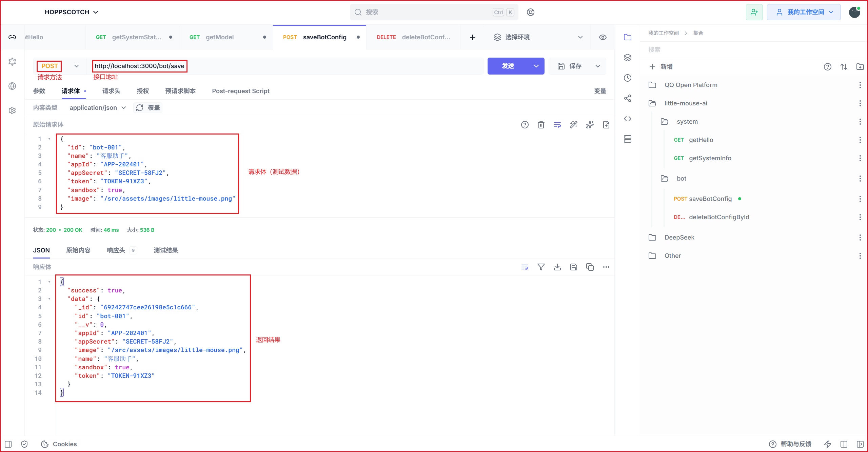Toggle the 覆盖 override content type button
Viewport: 868px width, 452px height.
coord(148,108)
